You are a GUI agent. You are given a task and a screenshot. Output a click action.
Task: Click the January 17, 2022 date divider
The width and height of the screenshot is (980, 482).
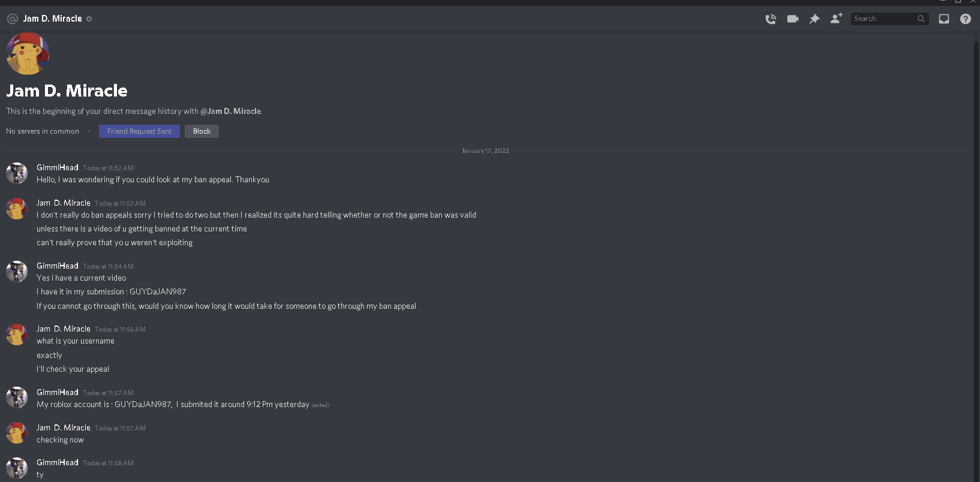tap(485, 150)
